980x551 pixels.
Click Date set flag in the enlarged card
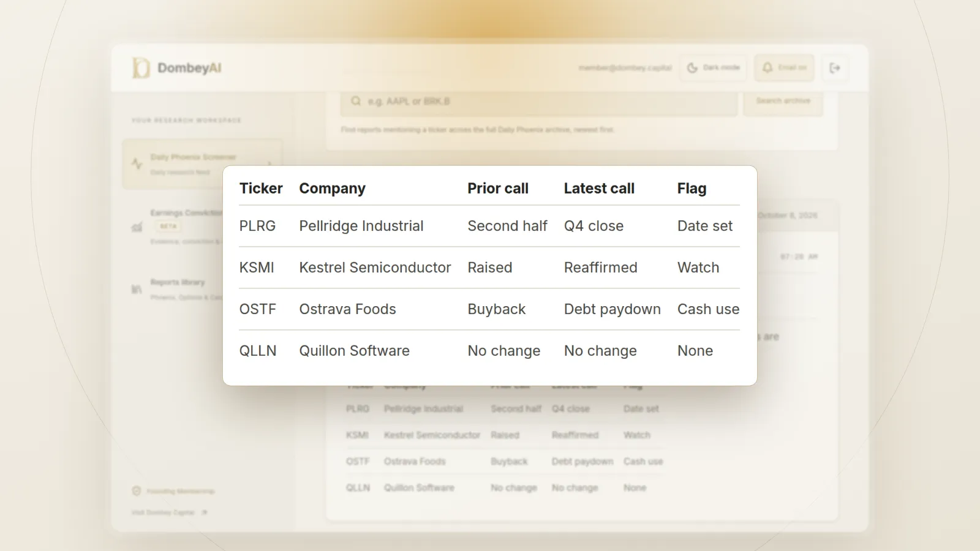[705, 226]
